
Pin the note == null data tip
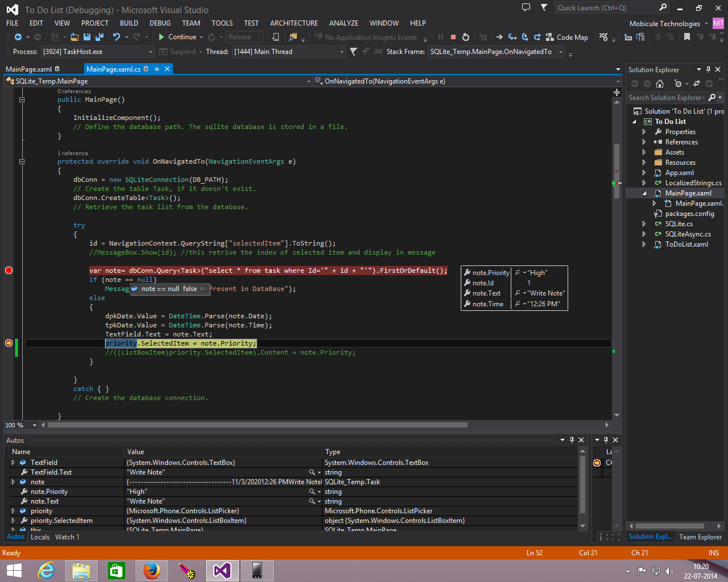[202, 289]
